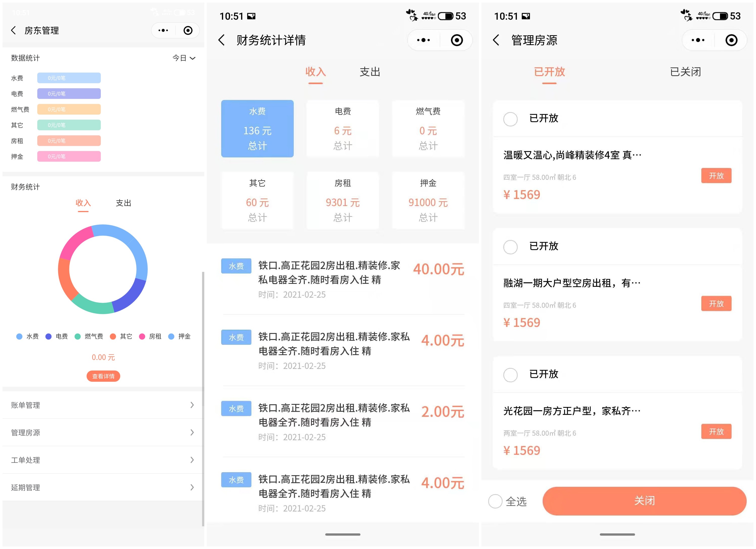Open the 40.00元 water fee record
The width and height of the screenshot is (756, 549).
343,279
